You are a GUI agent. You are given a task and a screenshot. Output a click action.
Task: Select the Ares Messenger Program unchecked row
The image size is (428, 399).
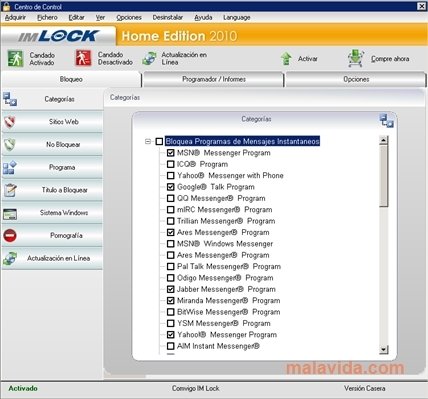pos(223,255)
